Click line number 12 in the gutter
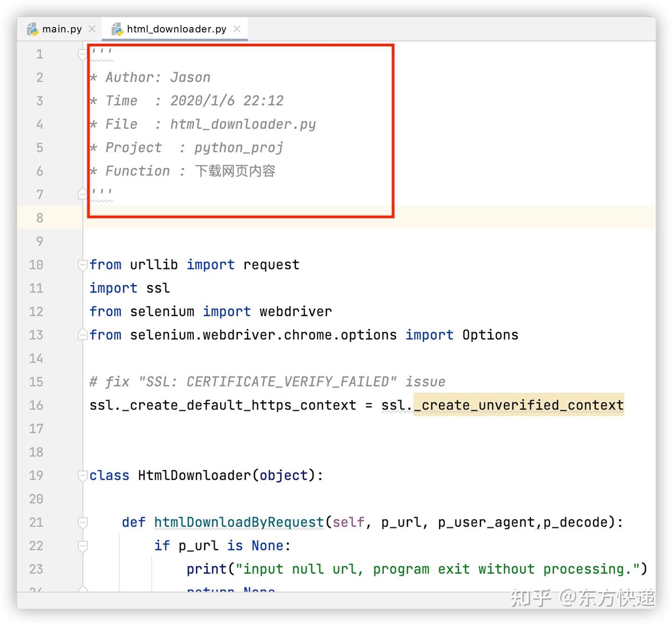The width and height of the screenshot is (672, 625). click(x=36, y=312)
